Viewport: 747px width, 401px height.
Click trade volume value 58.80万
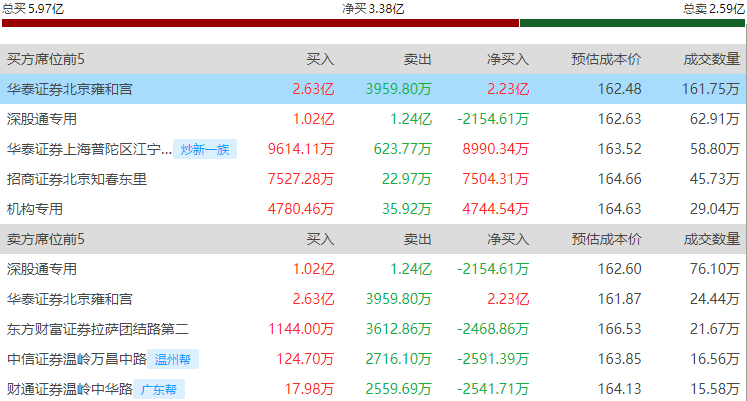tap(715, 149)
